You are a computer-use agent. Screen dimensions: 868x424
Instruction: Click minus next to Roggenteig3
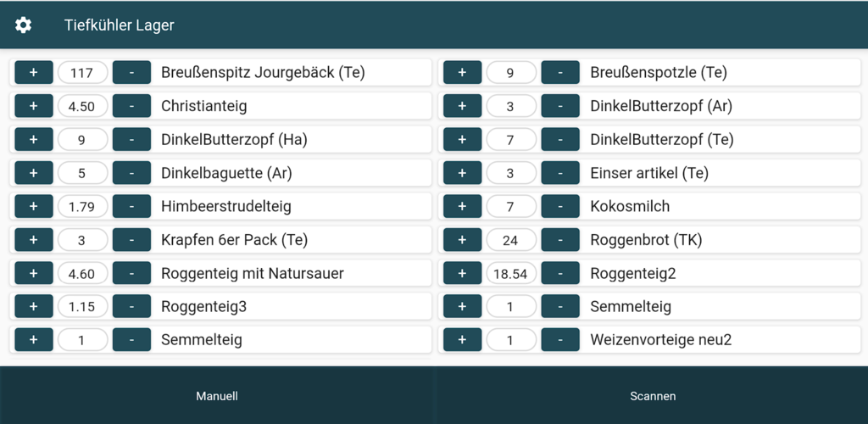[x=131, y=307]
